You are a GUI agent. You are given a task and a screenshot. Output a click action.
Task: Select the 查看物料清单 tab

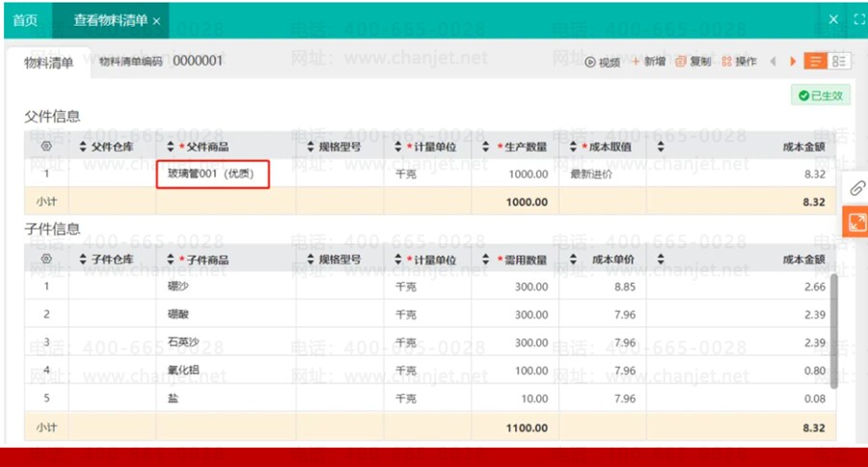pyautogui.click(x=111, y=20)
